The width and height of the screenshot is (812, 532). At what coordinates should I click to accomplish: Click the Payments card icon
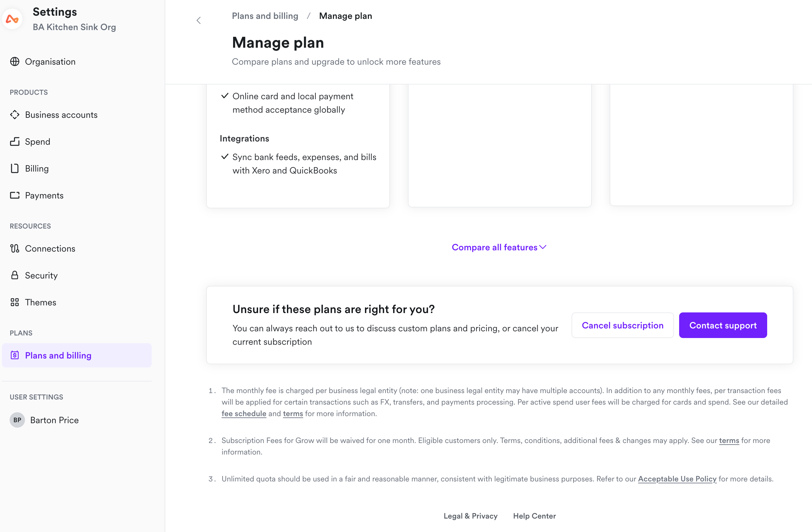point(15,195)
